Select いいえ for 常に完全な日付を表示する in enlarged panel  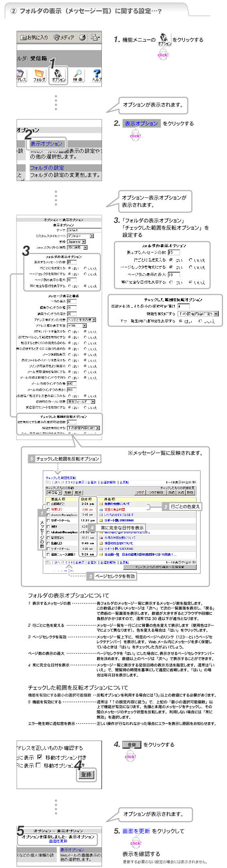(x=191, y=282)
